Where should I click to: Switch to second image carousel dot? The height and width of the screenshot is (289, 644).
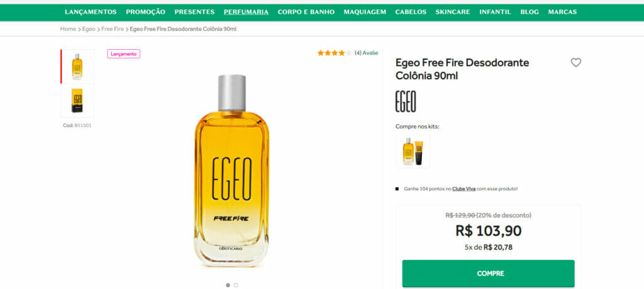click(236, 285)
